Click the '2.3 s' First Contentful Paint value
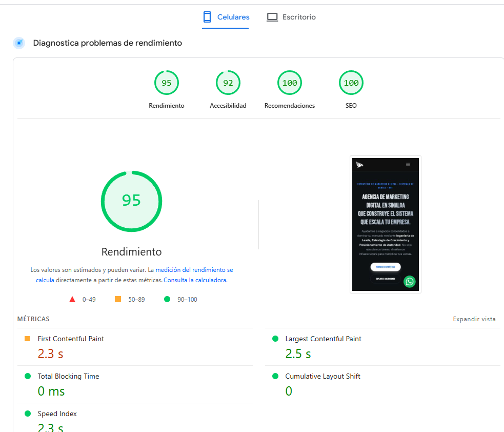The width and height of the screenshot is (504, 432). coord(50,354)
